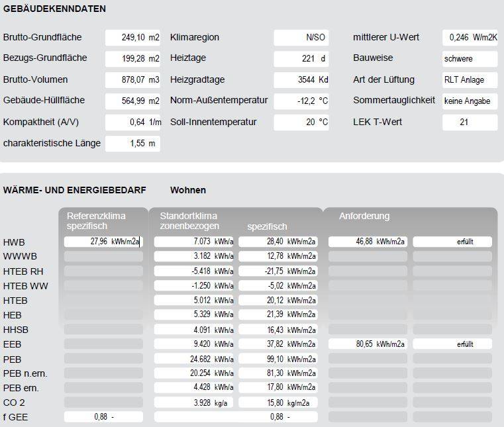Select the PEB n.ern. spezifisch value 81,30

pyautogui.click(x=278, y=373)
